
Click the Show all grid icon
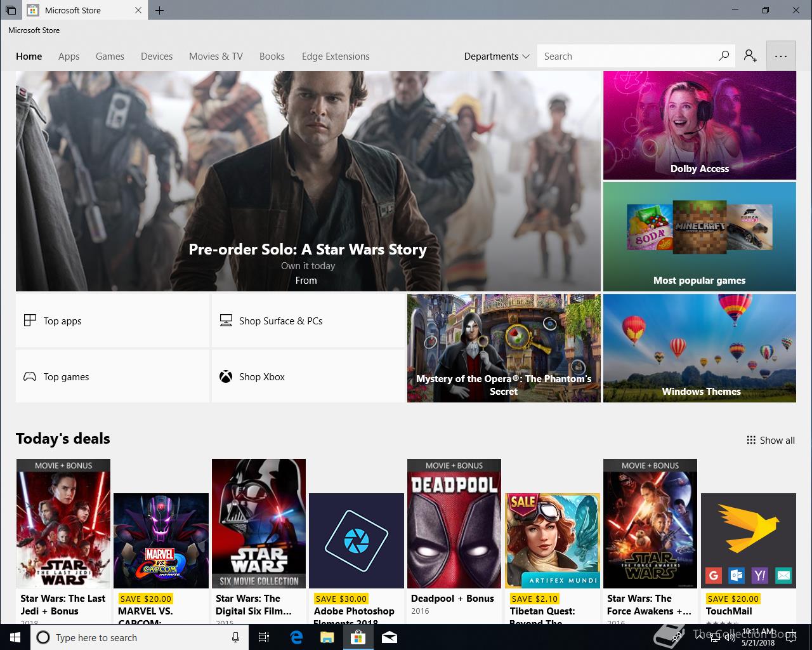pos(751,440)
